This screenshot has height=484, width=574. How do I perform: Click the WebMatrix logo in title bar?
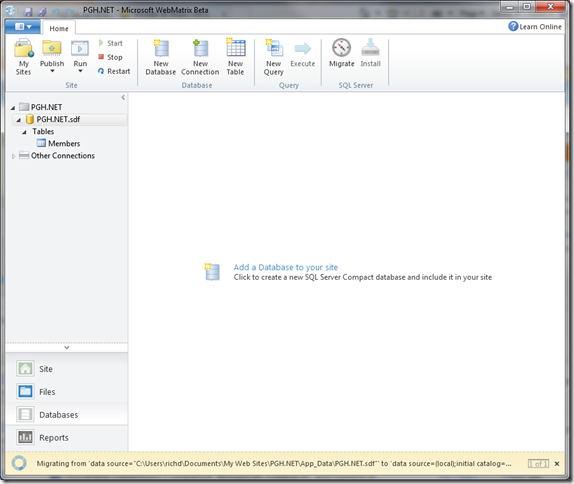(11, 11)
